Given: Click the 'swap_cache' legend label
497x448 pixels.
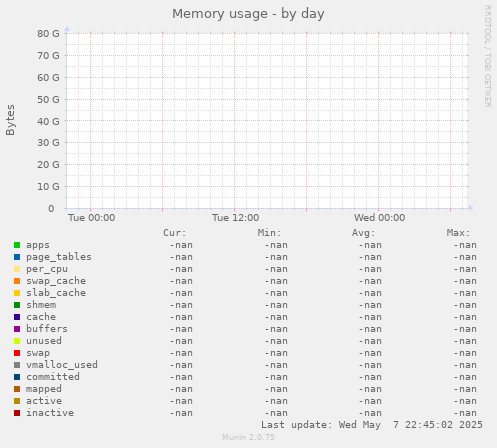Looking at the screenshot, I should (x=56, y=281).
